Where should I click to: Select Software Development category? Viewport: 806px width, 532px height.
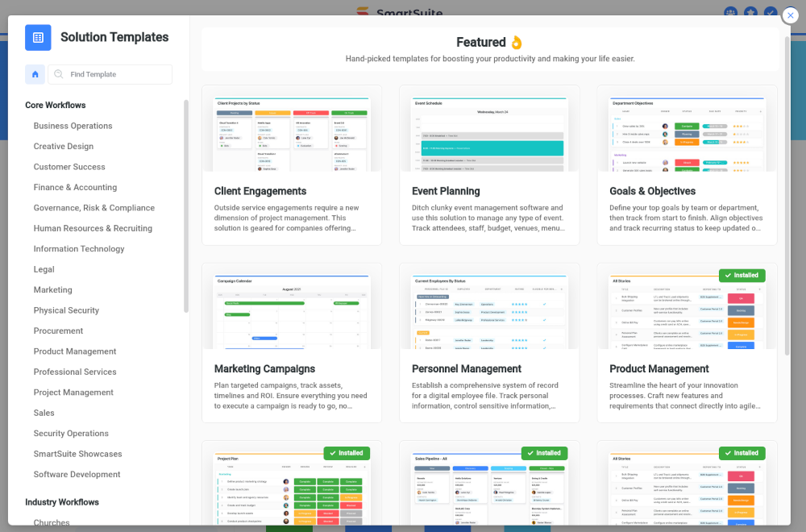point(77,475)
